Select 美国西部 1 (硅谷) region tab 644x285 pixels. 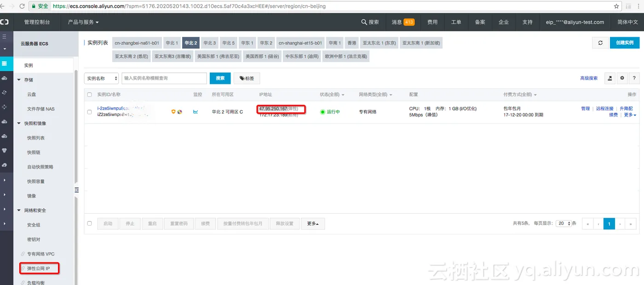(262, 56)
